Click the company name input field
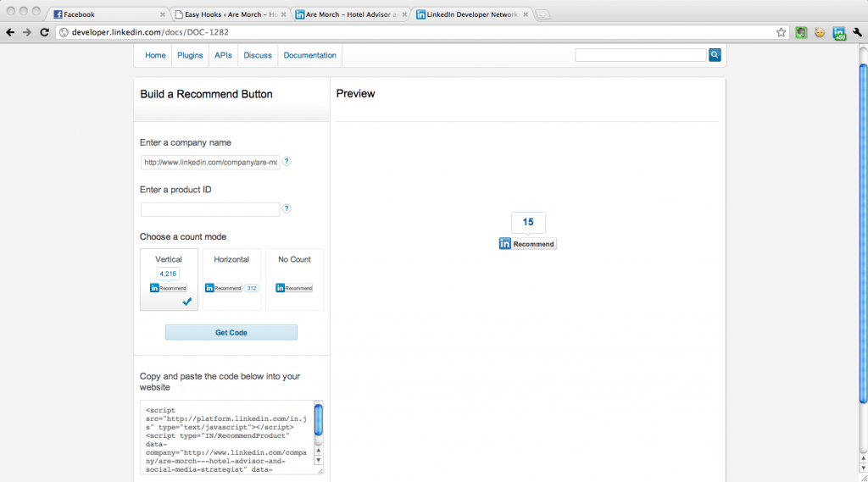This screenshot has width=868, height=482. [210, 162]
